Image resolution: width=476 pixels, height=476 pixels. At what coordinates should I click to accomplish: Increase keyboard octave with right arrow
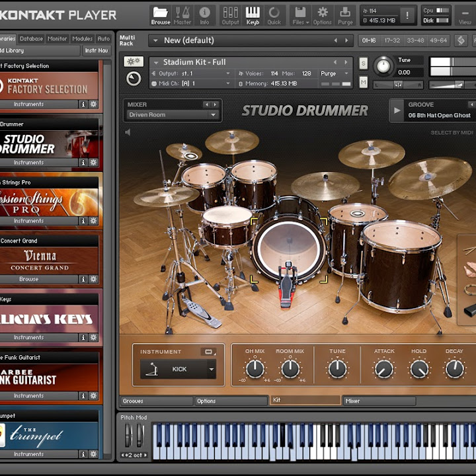[x=145, y=455]
